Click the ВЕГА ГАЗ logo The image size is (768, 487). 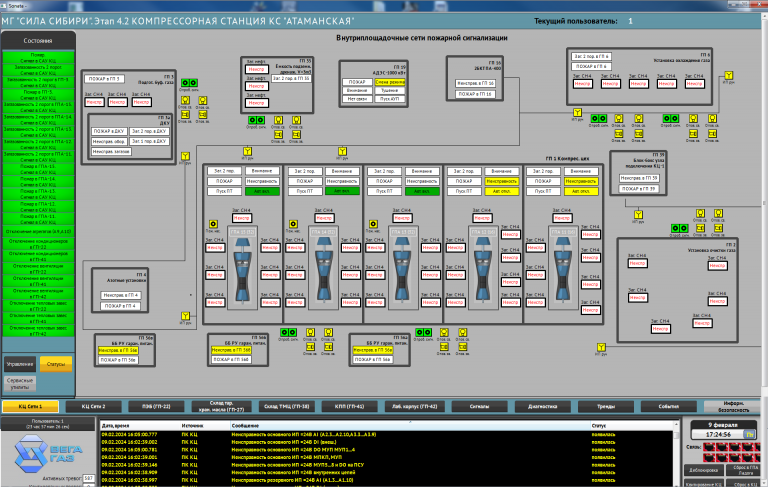[48, 454]
